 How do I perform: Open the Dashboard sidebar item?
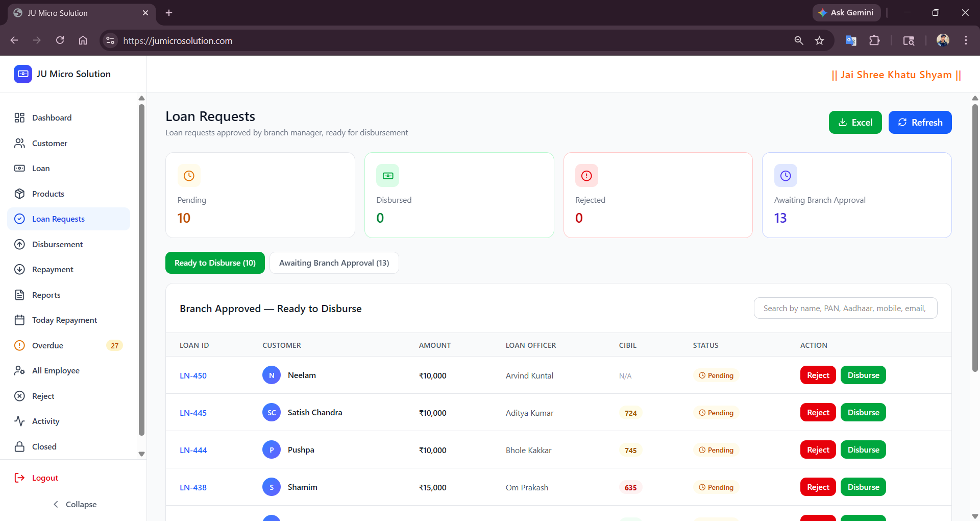[x=68, y=117]
